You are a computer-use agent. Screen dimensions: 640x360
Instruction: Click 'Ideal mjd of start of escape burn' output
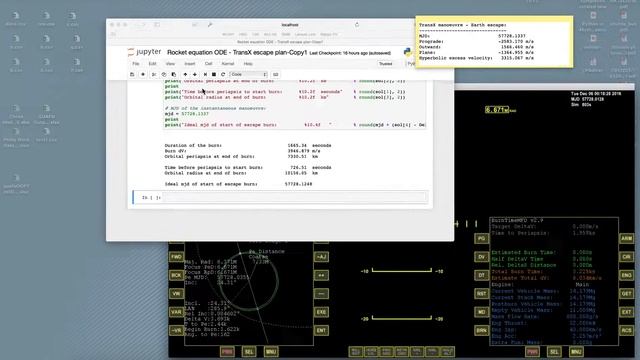tap(238, 184)
